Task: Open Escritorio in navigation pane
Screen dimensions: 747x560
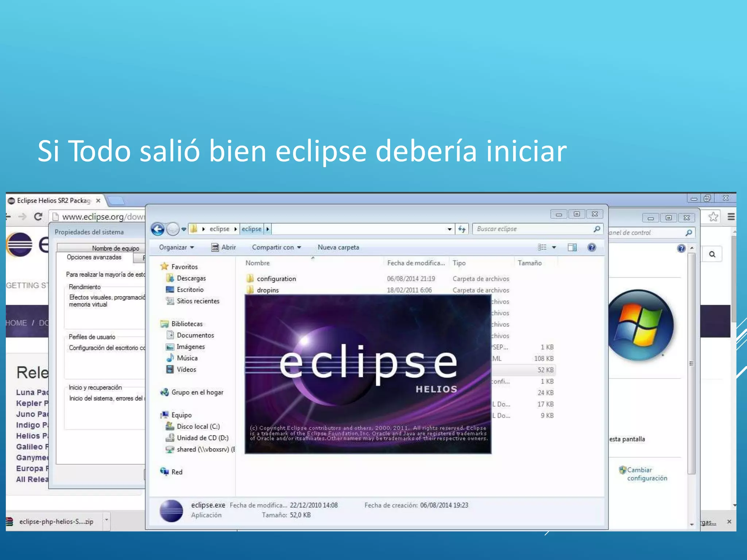Action: (185, 289)
